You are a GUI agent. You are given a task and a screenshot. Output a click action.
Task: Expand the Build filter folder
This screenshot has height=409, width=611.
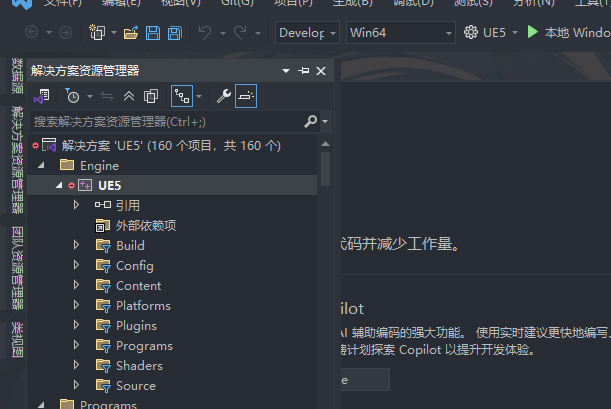click(76, 245)
